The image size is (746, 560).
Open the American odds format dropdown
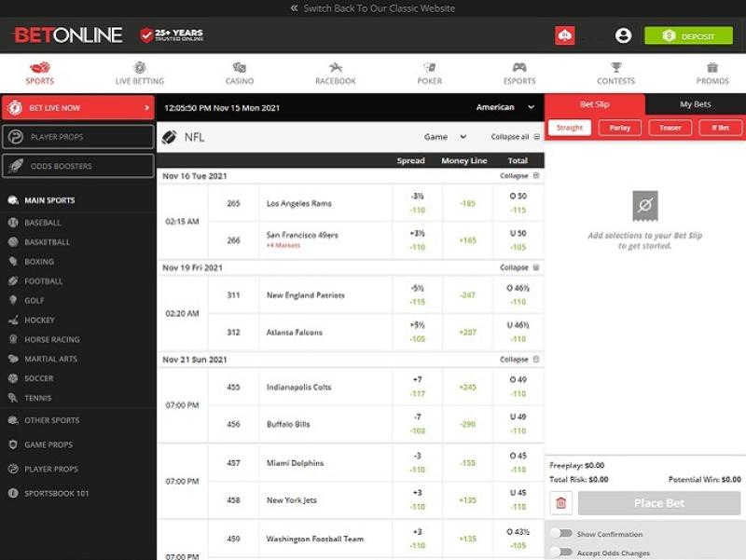(x=506, y=107)
